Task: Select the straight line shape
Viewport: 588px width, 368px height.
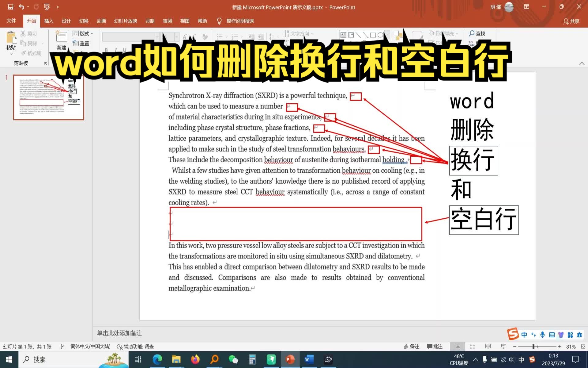Action: tap(358, 35)
